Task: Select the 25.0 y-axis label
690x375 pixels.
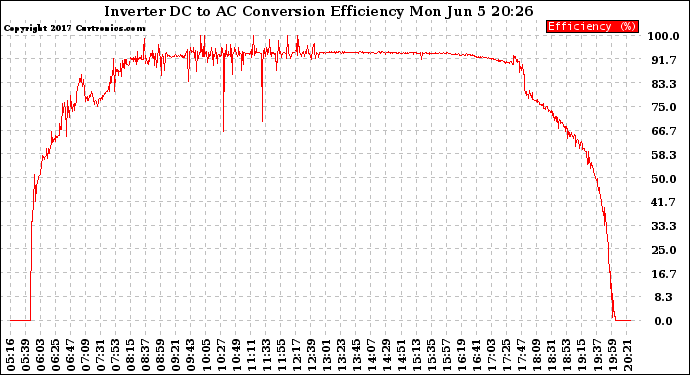Action: [x=664, y=250]
